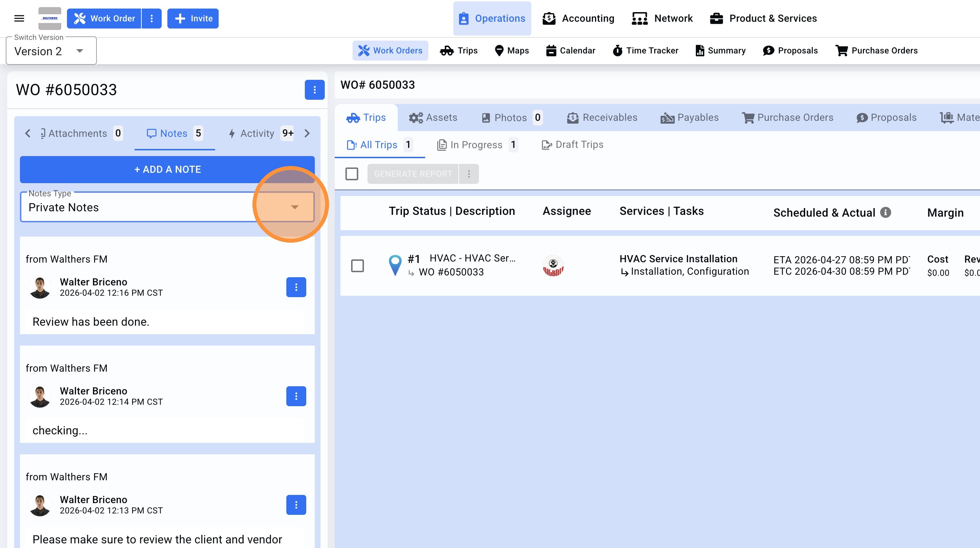Click the Invite button

coord(193,18)
